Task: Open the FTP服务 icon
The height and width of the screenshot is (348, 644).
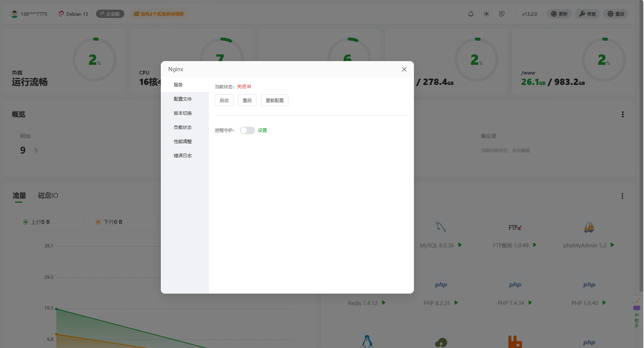Action: (515, 227)
